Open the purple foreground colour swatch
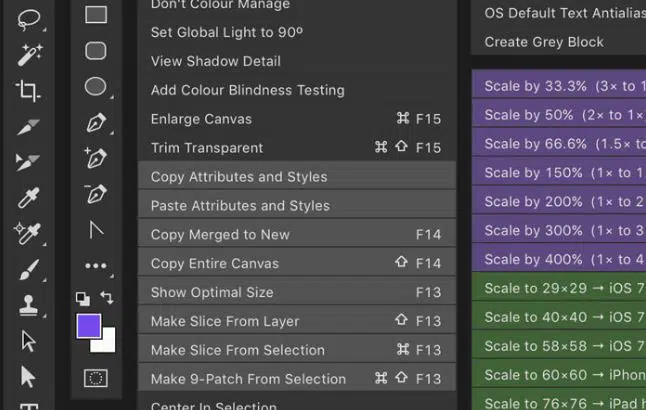The height and width of the screenshot is (410, 646). (88, 326)
